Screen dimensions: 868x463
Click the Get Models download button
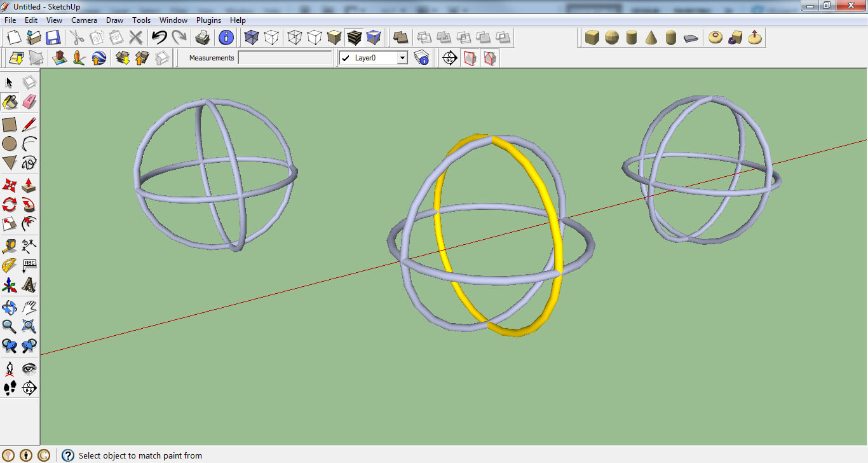(x=123, y=59)
